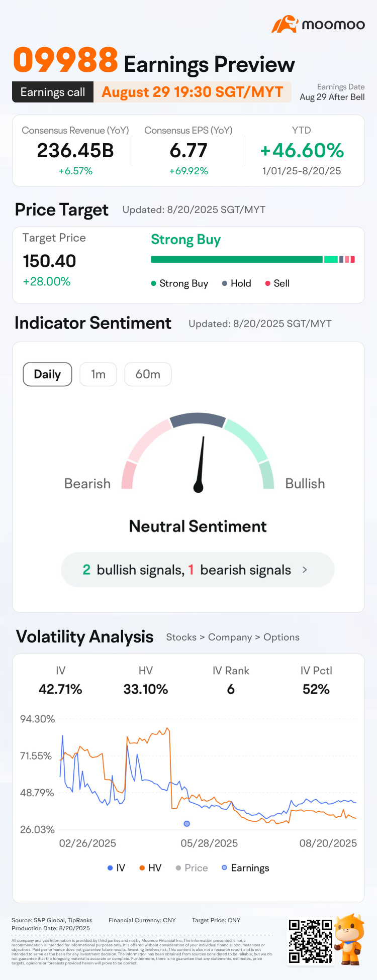Click the Hold legend gray dot

click(225, 283)
